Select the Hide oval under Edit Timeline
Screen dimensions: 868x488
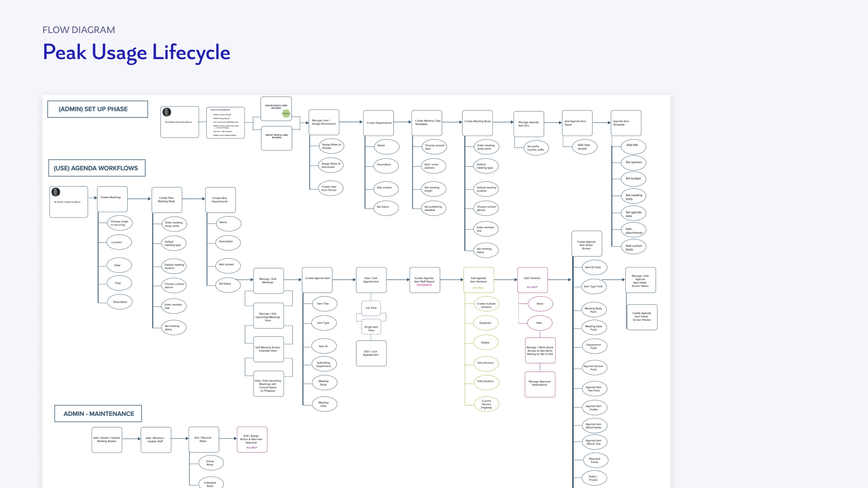[539, 323]
